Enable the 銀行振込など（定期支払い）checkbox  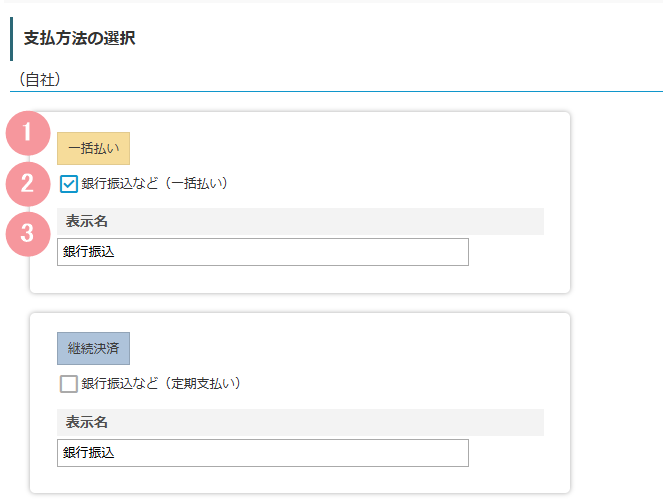(69, 384)
